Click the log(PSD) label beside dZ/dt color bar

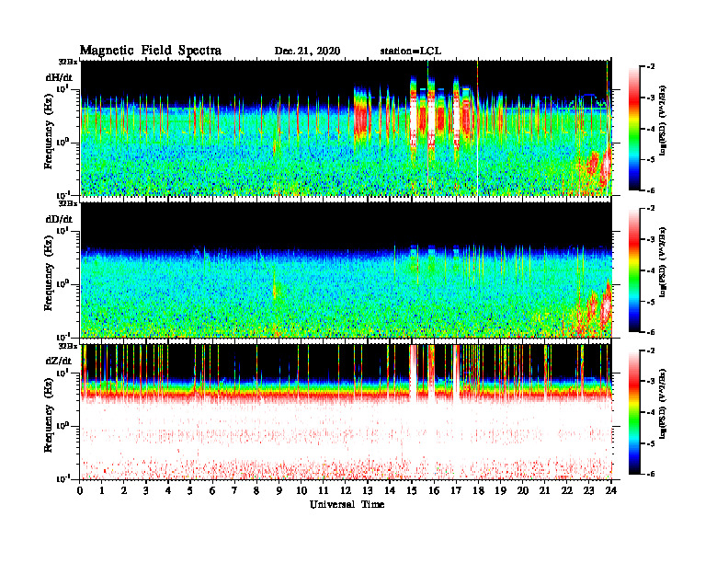click(x=663, y=405)
